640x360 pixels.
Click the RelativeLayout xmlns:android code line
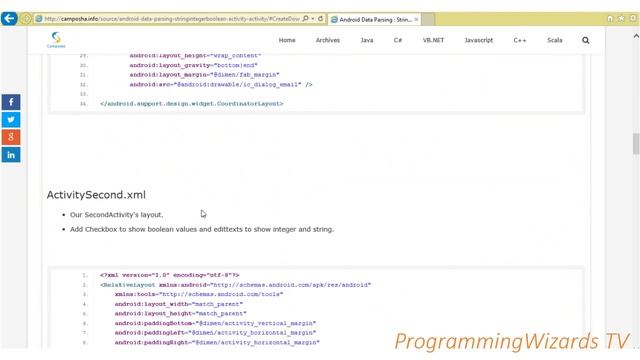click(236, 285)
